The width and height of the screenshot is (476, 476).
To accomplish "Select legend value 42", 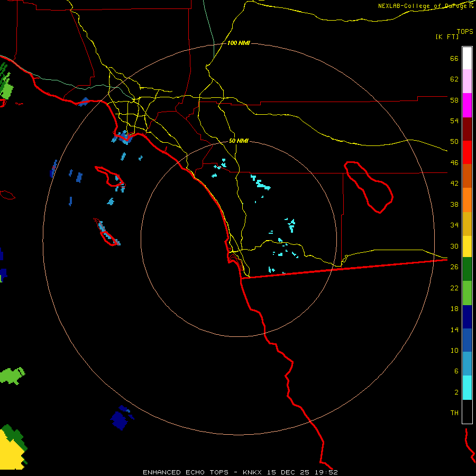I will [454, 184].
